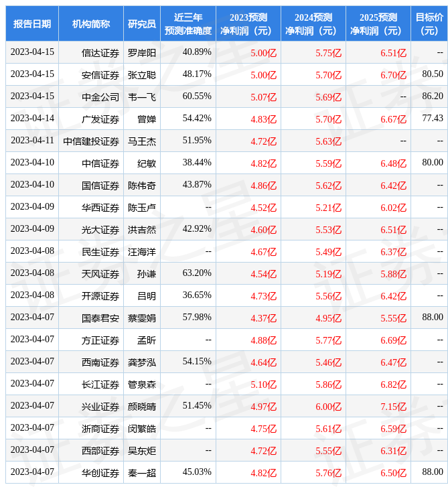Screen dimensions: 448x489
Task: Click researcher name 洪吉然
Action: pyautogui.click(x=142, y=230)
